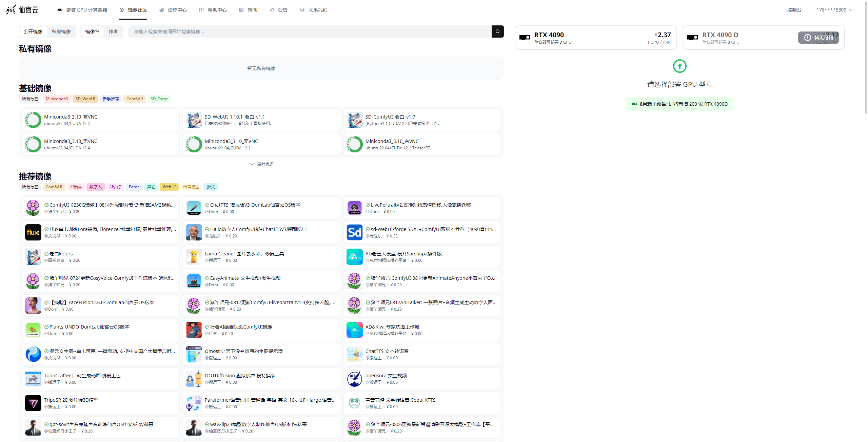The image size is (868, 442).
Task: Open the 8月新卡预告 RTX 4090D notice
Action: tap(679, 104)
